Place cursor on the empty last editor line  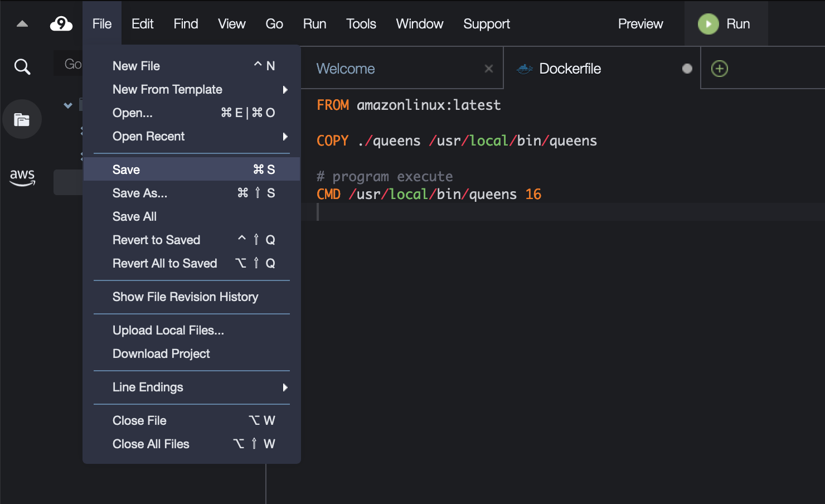(x=563, y=212)
